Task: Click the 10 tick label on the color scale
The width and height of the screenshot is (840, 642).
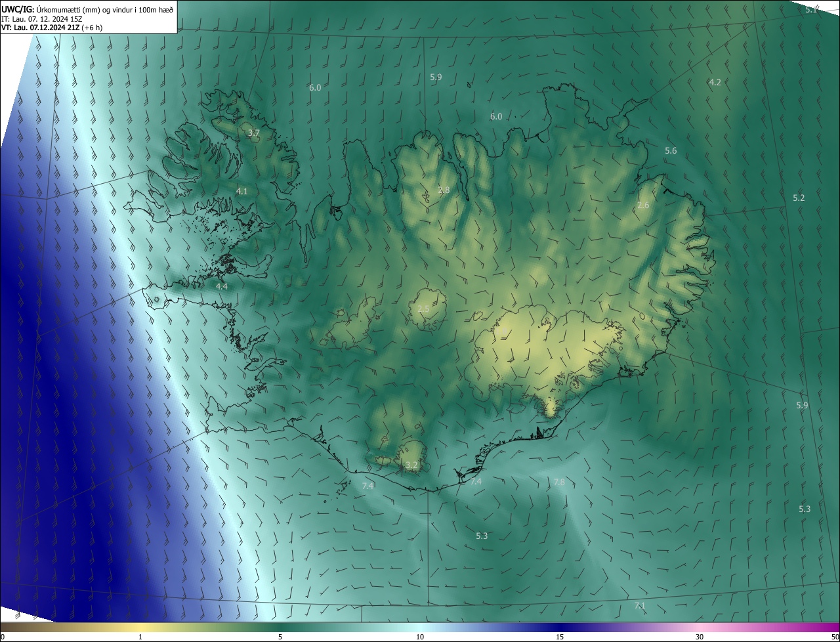Action: pos(420,637)
